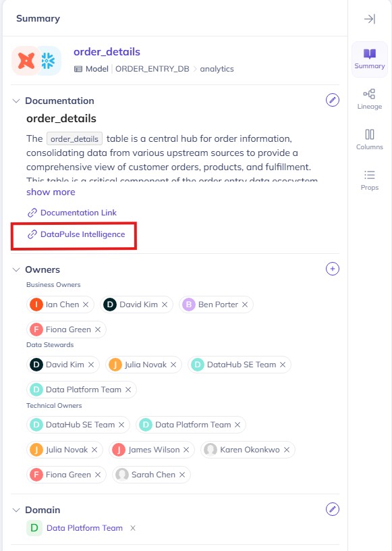Click show more under the description
The height and width of the screenshot is (551, 392).
(51, 192)
